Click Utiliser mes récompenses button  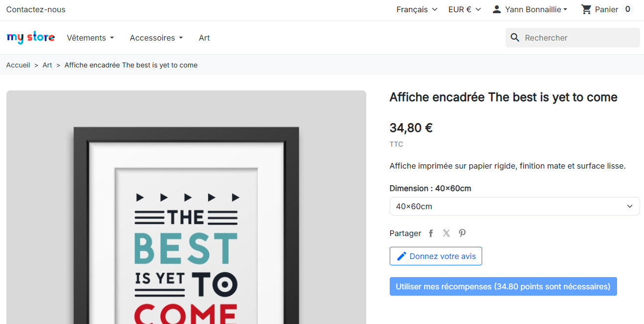(x=503, y=286)
